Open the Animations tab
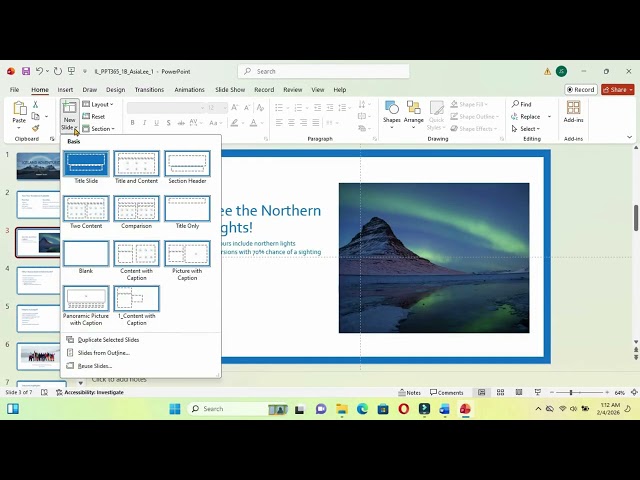Image resolution: width=640 pixels, height=480 pixels. tap(189, 89)
